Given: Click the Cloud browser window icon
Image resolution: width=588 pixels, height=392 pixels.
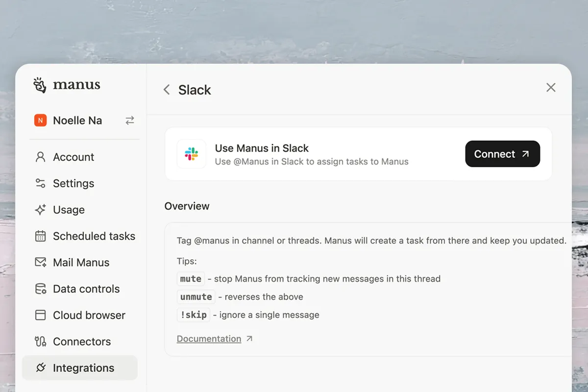Looking at the screenshot, I should pyautogui.click(x=40, y=315).
